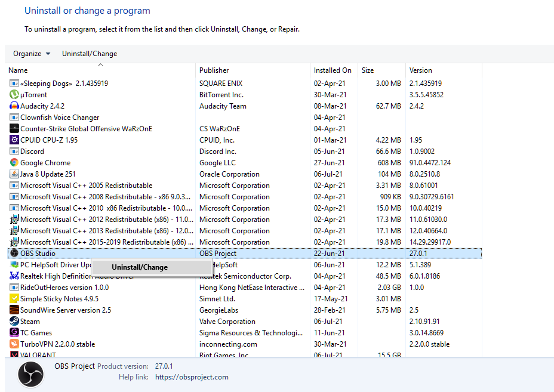Click the Visual C++ 2012 installer icon
This screenshot has height=392, width=554.
(x=14, y=220)
